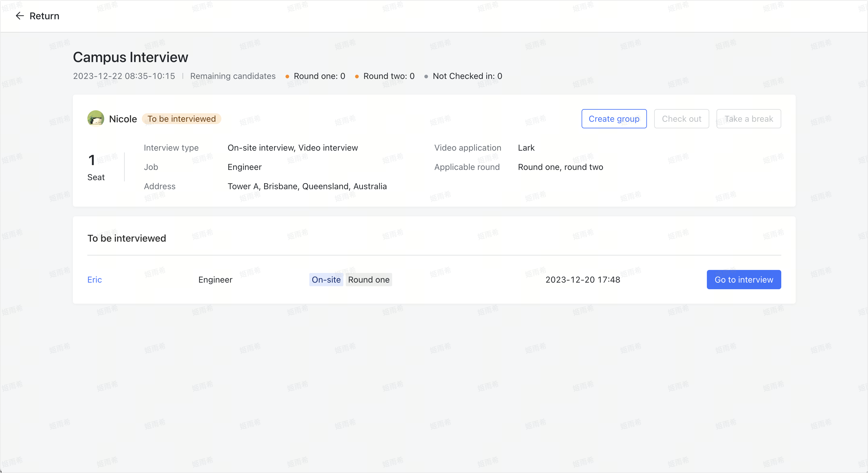Click the date range 2023-12-22 08:35-10:15
The height and width of the screenshot is (473, 868).
[124, 76]
